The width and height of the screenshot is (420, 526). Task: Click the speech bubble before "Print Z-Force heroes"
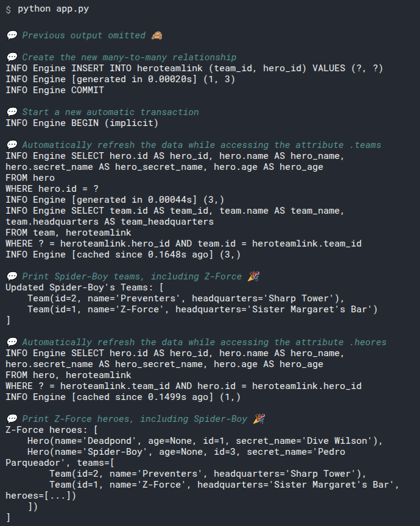[x=12, y=419]
